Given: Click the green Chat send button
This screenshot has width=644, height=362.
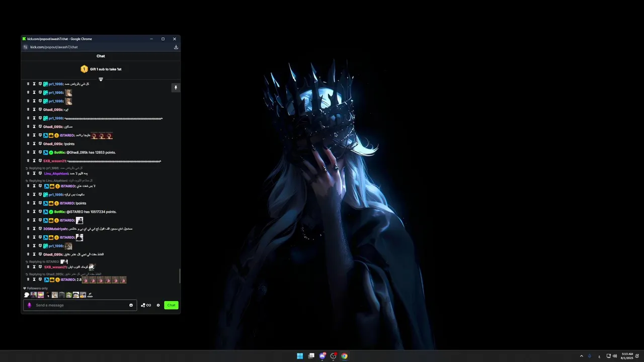Looking at the screenshot, I should click(171, 305).
